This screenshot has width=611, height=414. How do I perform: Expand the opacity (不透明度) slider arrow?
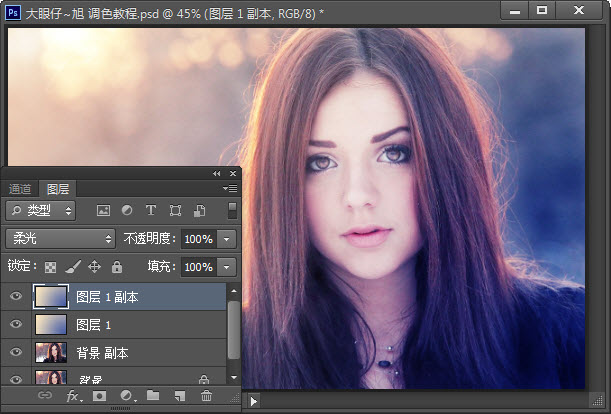point(227,240)
